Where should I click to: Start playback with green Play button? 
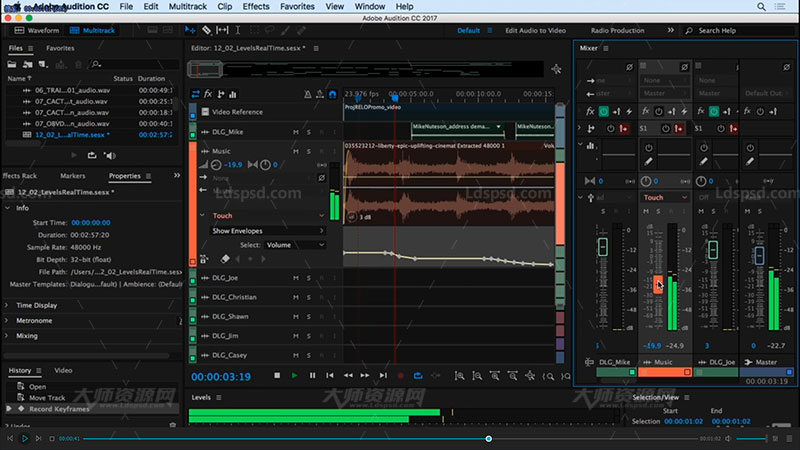coord(294,376)
